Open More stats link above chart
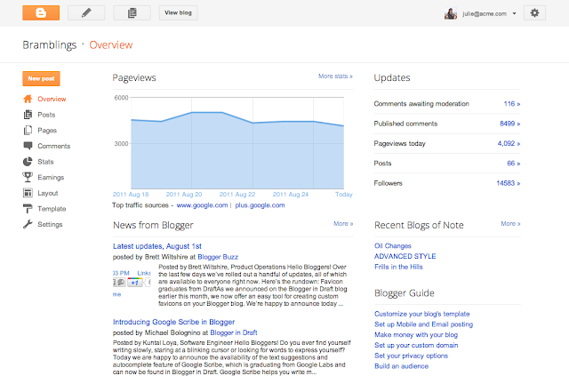This screenshot has height=392, width=569. pos(335,76)
